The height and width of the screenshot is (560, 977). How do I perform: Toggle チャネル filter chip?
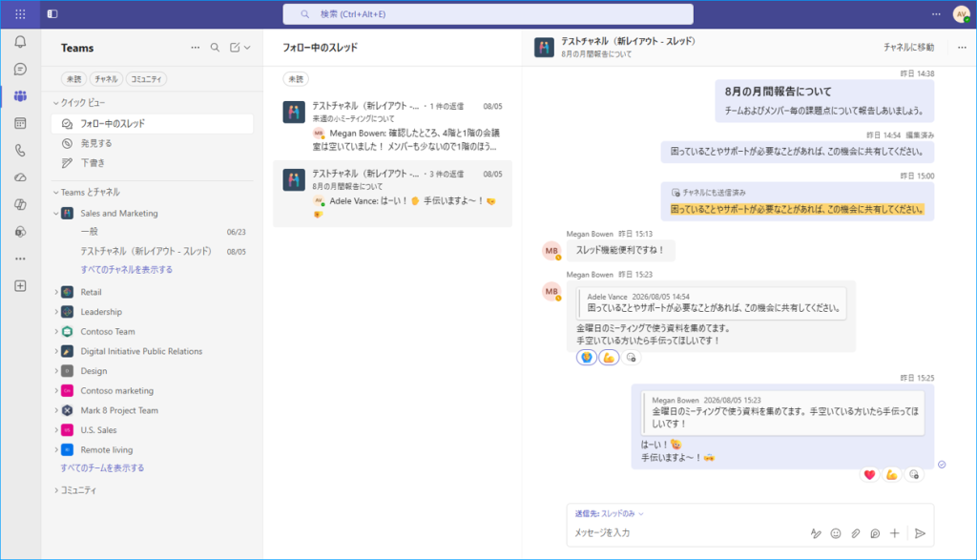coord(106,79)
